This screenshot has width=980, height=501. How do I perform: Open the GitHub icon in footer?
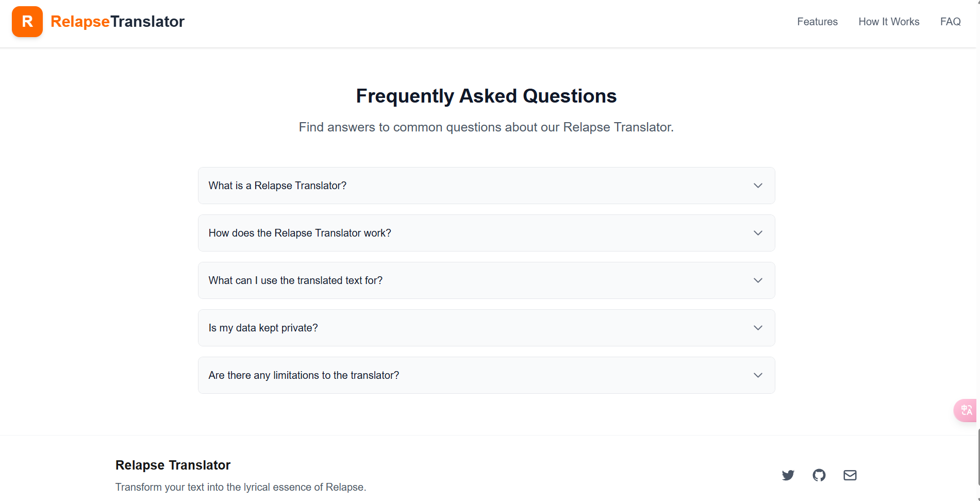pyautogui.click(x=819, y=475)
